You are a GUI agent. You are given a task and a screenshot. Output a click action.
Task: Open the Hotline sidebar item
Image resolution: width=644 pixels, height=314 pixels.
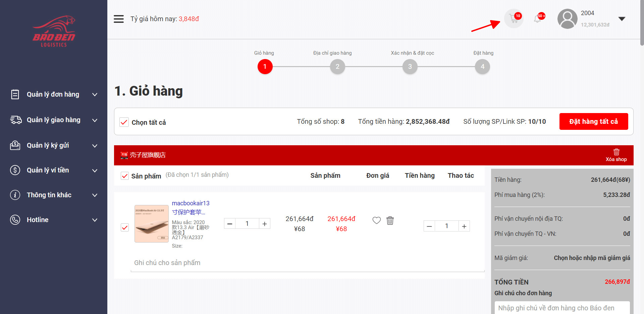pyautogui.click(x=54, y=220)
